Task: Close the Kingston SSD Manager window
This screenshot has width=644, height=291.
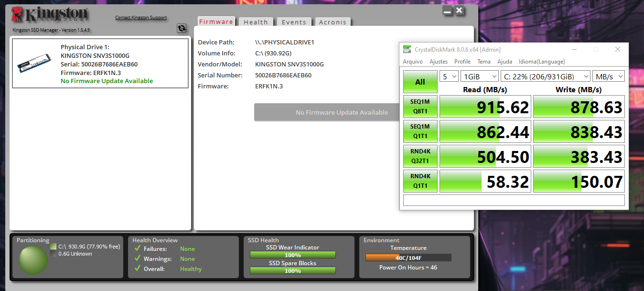Action: click(459, 11)
